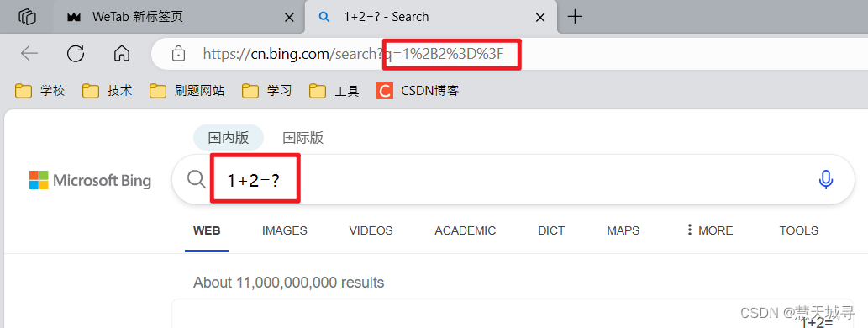
Task: Start voice search with microphone
Action: [x=825, y=179]
